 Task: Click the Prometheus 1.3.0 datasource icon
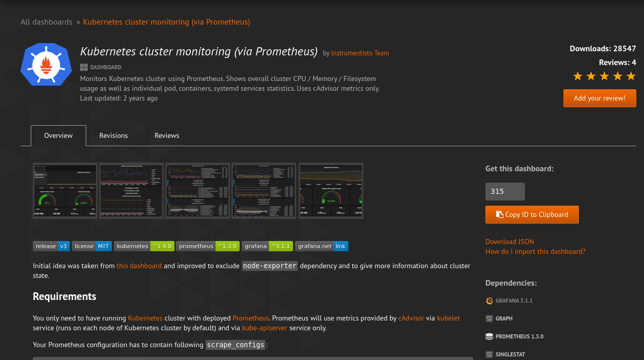click(489, 337)
